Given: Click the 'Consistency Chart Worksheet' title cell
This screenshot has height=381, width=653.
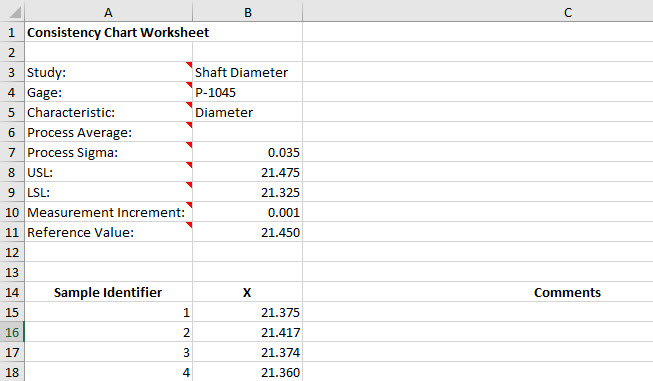Looking at the screenshot, I should (108, 32).
